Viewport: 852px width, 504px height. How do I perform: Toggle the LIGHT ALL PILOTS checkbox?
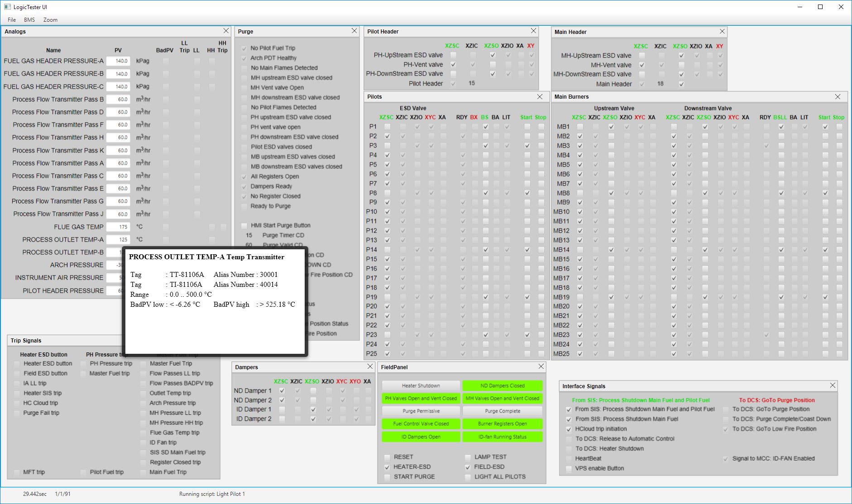point(468,477)
